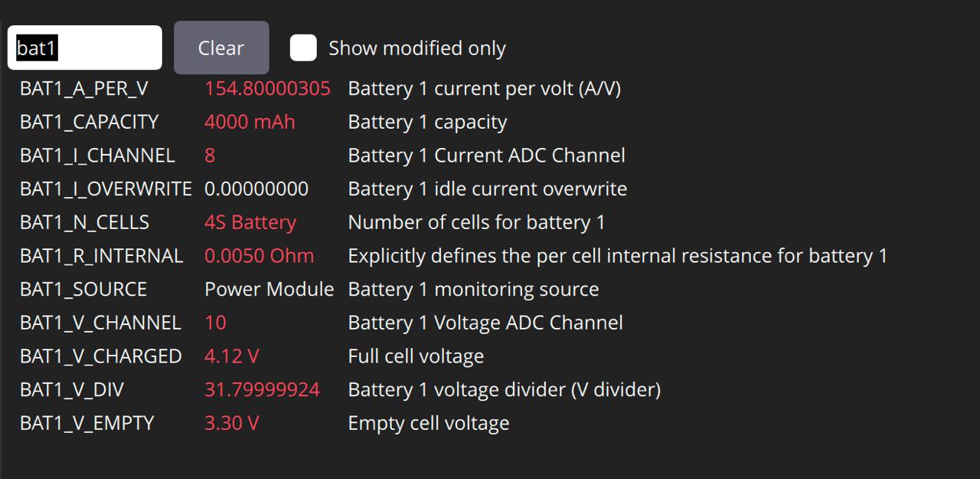The width and height of the screenshot is (980, 479).
Task: Edit the 4.12 V charged voltage
Action: pyautogui.click(x=232, y=357)
